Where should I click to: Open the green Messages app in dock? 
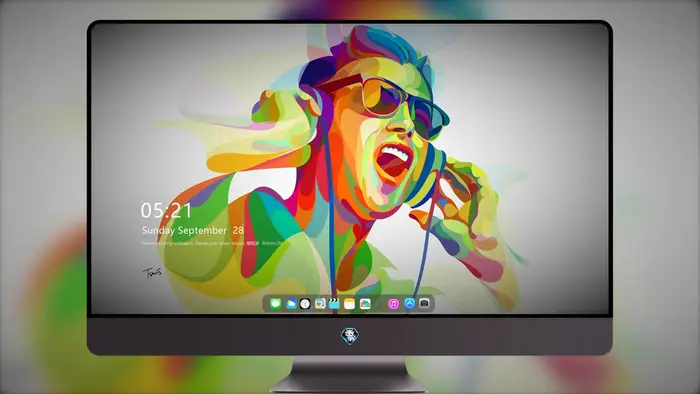(x=275, y=304)
